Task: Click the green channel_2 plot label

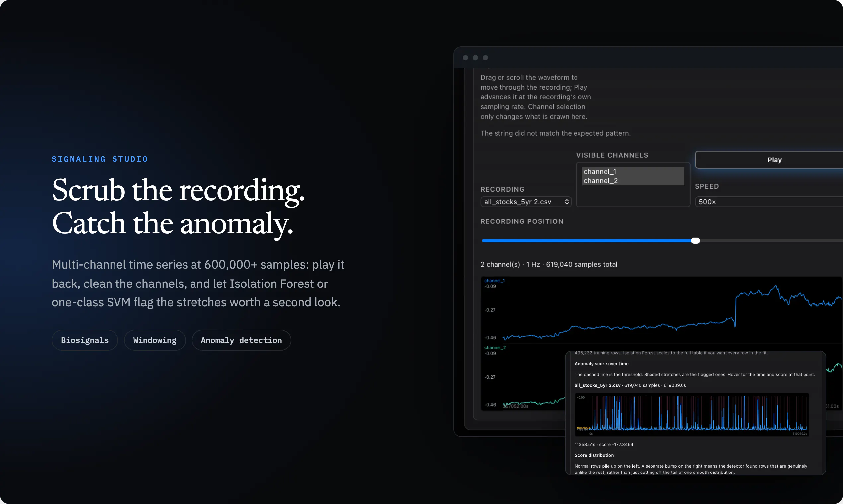Action: [x=495, y=347]
